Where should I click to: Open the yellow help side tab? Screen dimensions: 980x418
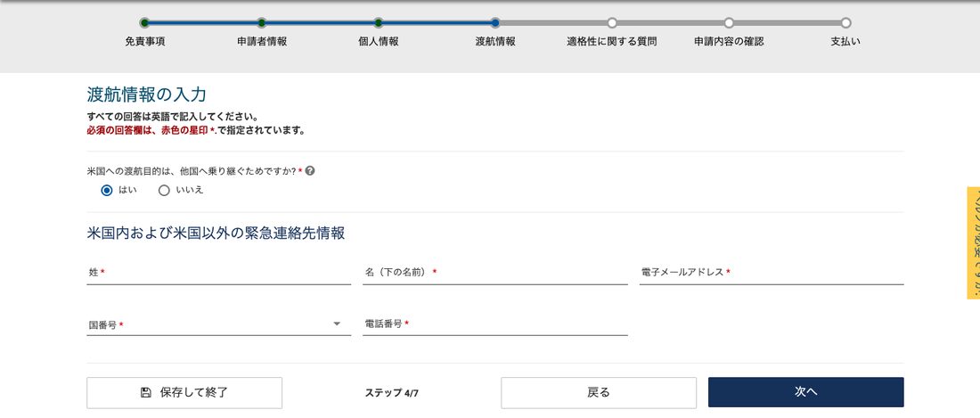973,242
